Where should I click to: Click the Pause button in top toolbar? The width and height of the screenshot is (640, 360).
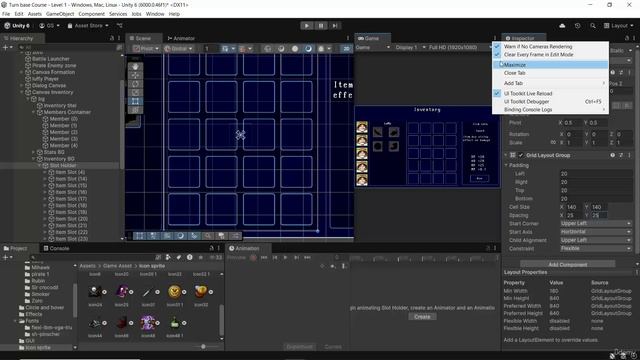(x=321, y=26)
